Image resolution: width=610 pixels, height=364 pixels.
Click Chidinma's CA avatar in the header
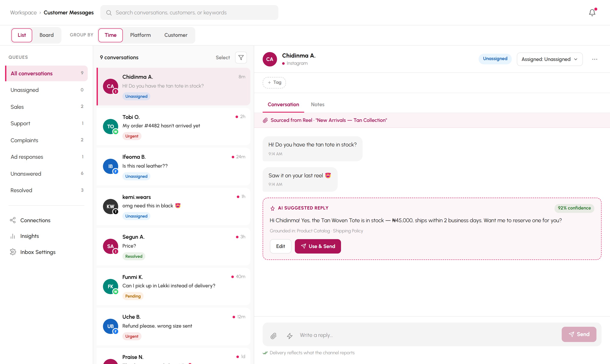pyautogui.click(x=270, y=59)
